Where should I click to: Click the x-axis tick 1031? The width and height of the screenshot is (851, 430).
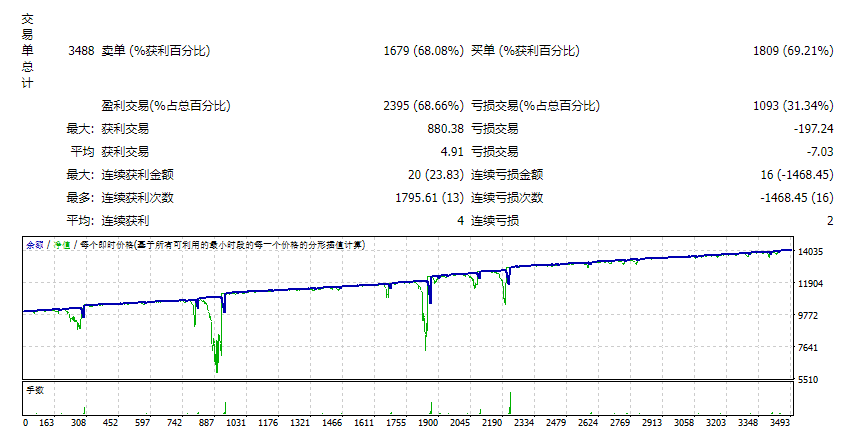pyautogui.click(x=236, y=422)
